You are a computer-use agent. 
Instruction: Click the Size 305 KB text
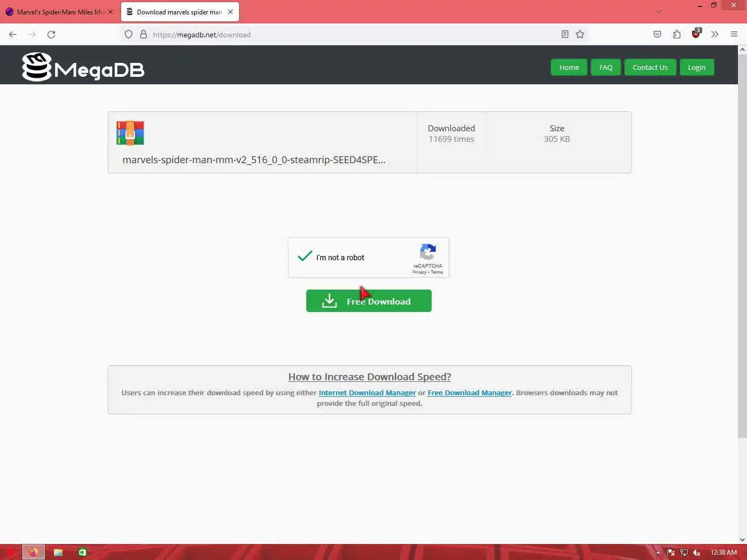click(557, 133)
